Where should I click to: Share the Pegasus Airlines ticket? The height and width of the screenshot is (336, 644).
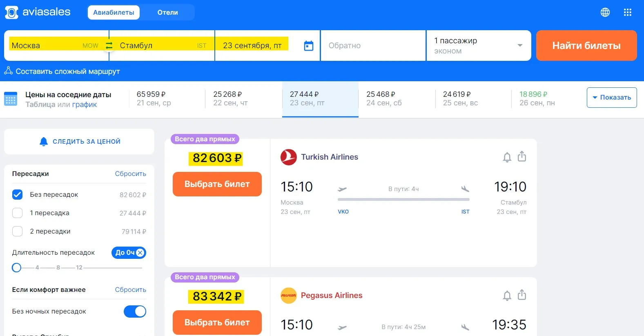tap(522, 295)
